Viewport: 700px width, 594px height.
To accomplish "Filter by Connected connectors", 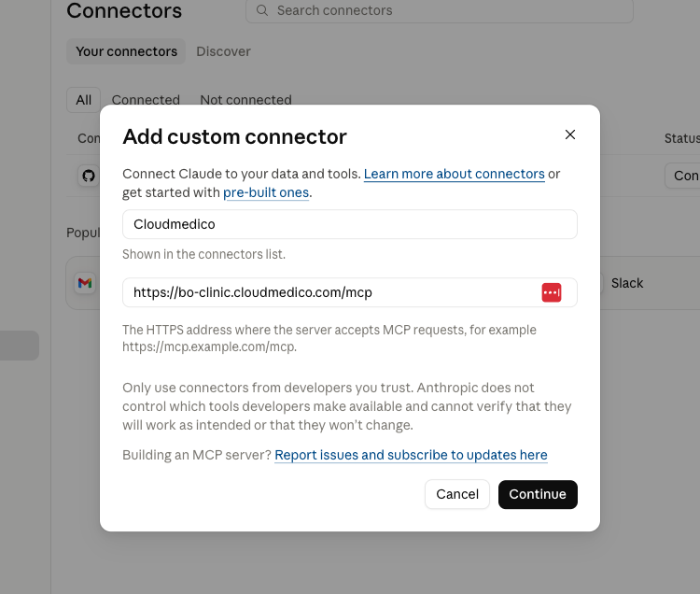I will (x=146, y=100).
